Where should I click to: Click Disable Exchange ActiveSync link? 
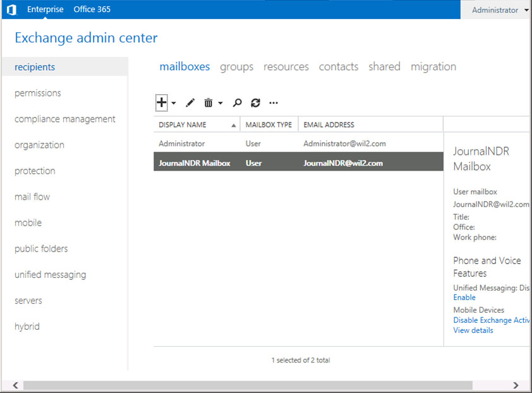pos(492,320)
